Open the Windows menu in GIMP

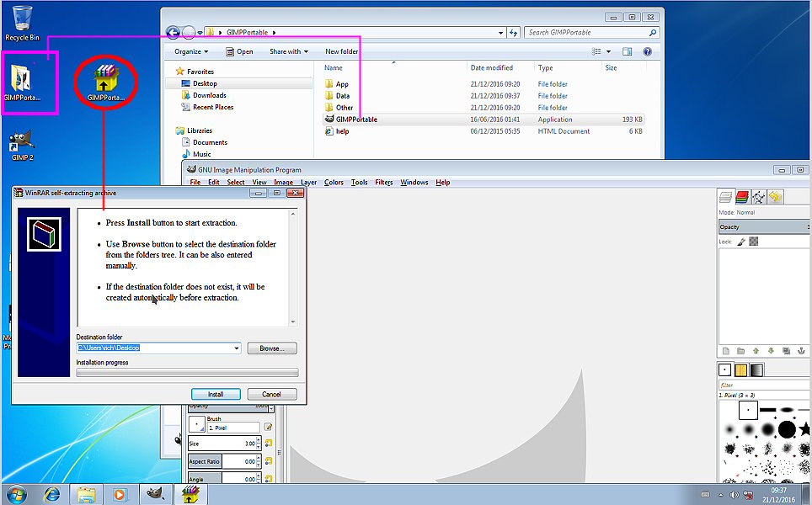[x=414, y=182]
